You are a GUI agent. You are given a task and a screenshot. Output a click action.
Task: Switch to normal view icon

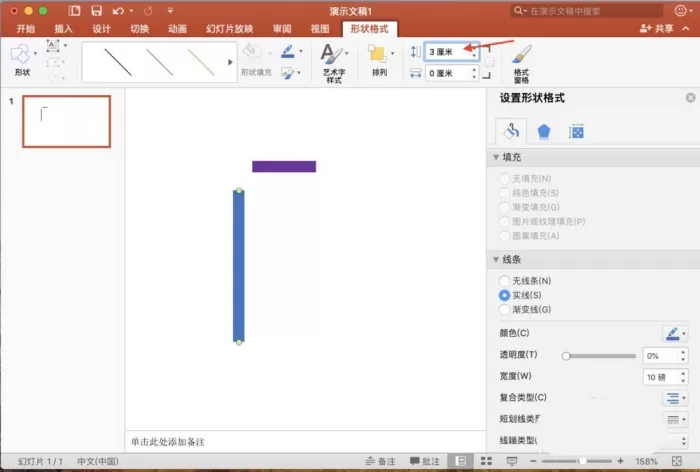pos(460,461)
